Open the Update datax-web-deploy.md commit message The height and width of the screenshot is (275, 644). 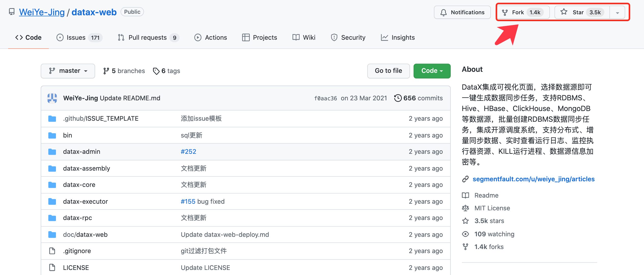click(x=225, y=235)
